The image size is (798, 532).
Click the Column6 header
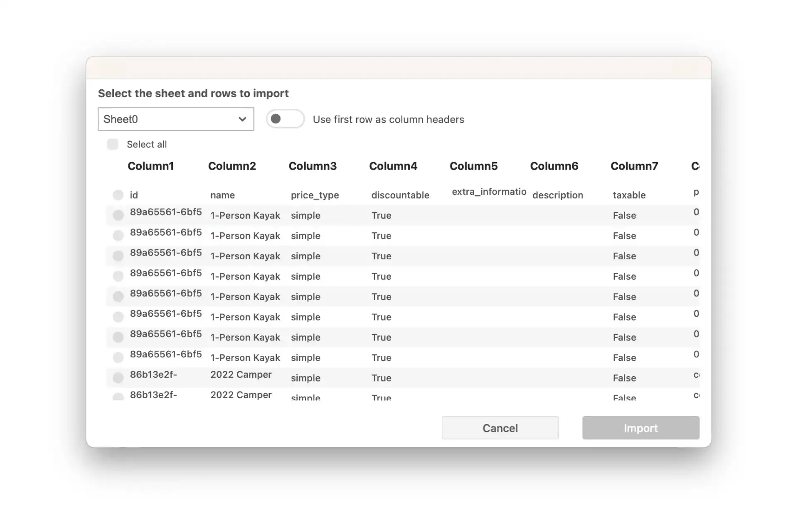(x=554, y=166)
